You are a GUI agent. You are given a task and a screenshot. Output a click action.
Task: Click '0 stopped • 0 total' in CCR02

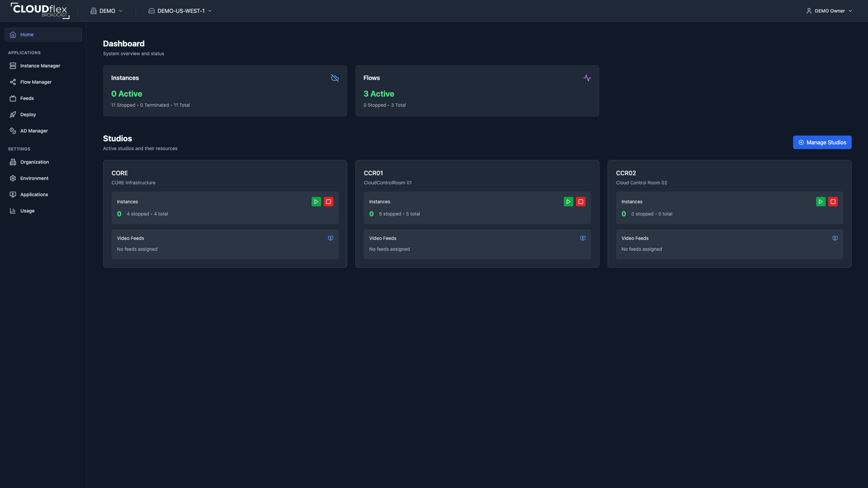pos(652,214)
